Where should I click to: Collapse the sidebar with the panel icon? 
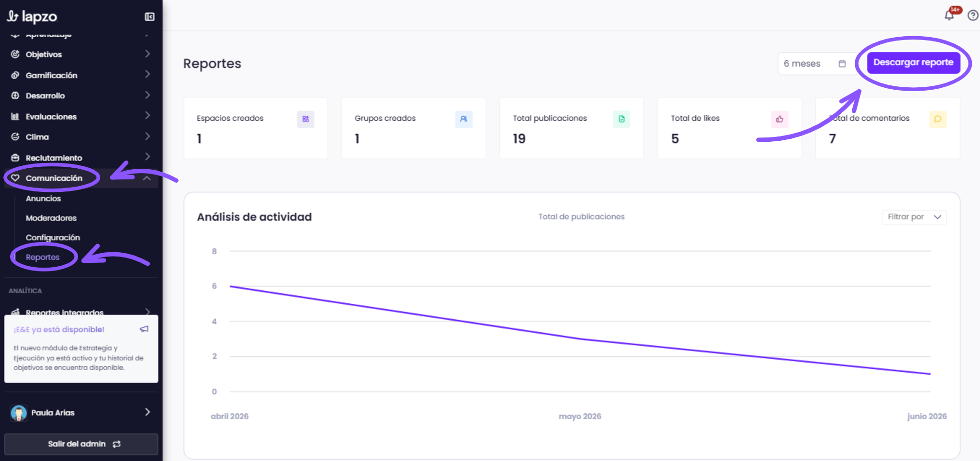[149, 17]
